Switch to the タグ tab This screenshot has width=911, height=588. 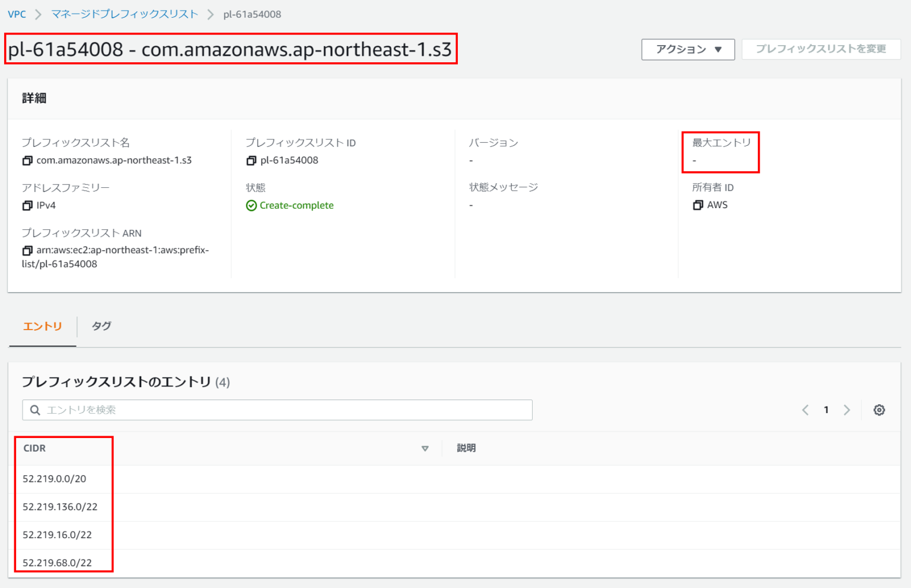[x=100, y=326]
